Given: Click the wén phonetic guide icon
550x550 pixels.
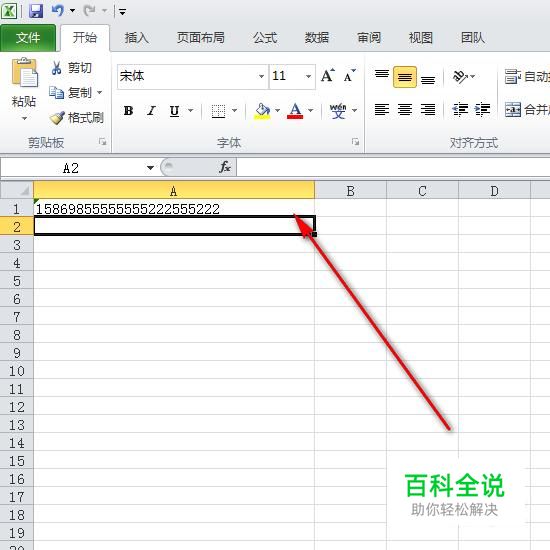Looking at the screenshot, I should coord(338,111).
